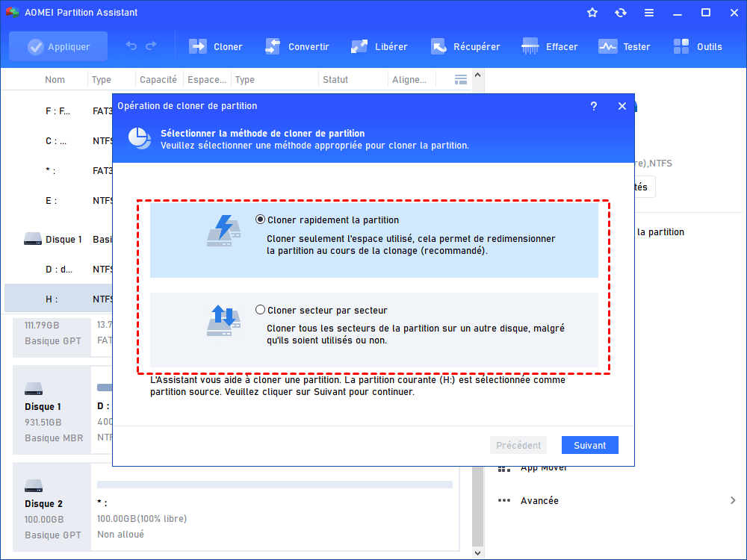747x560 pixels.
Task: Open dialog help question mark
Action: [594, 106]
